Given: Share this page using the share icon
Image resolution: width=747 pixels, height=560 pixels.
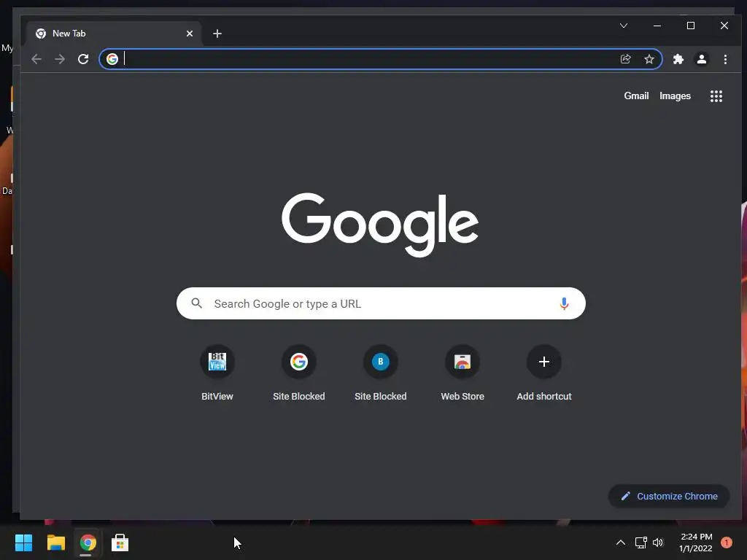Looking at the screenshot, I should (x=625, y=59).
